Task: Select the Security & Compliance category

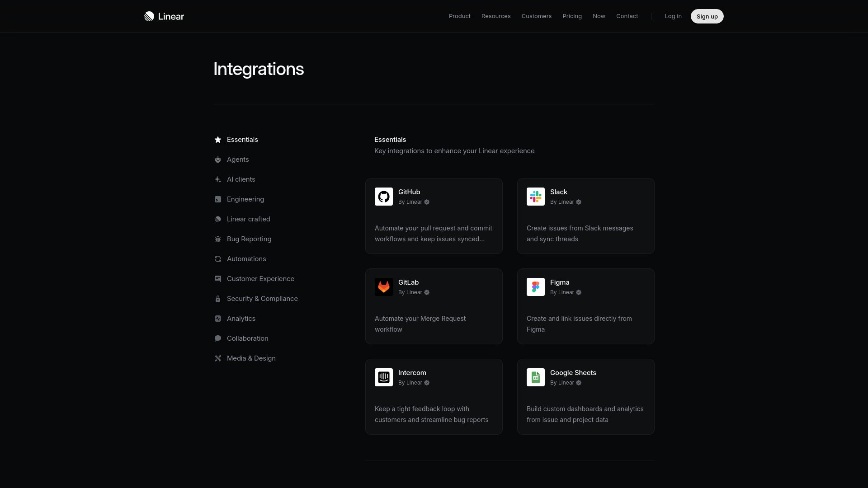Action: pos(262,299)
